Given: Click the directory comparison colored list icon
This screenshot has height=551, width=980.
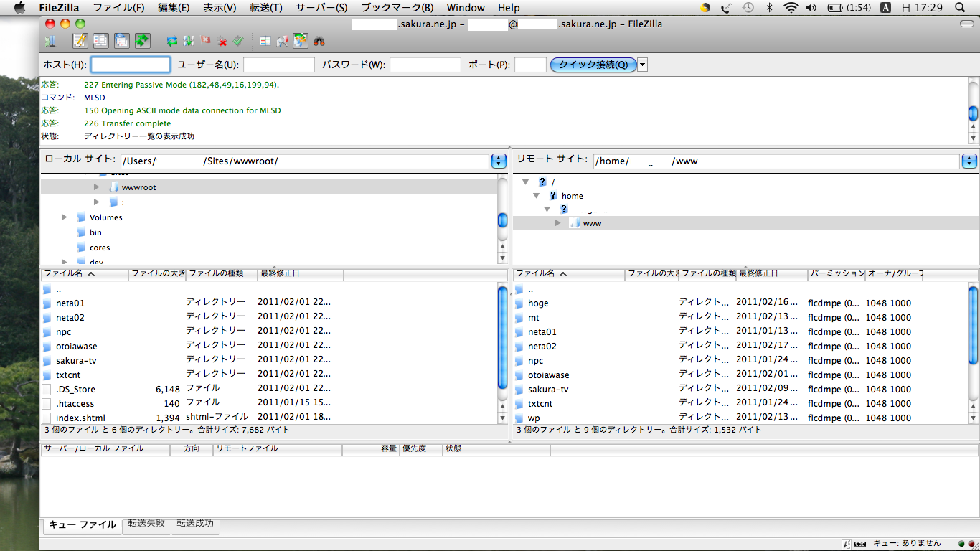Looking at the screenshot, I should click(265, 41).
